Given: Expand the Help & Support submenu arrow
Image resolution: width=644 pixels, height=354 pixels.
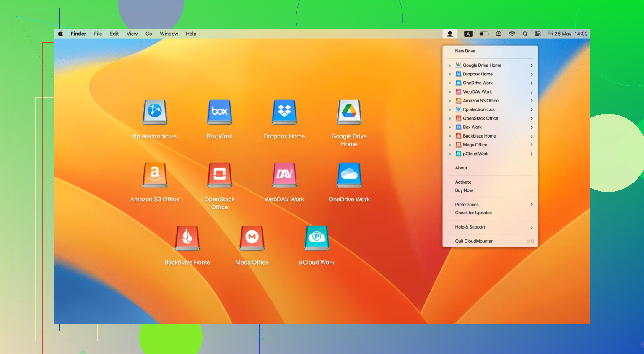Looking at the screenshot, I should coord(532,227).
